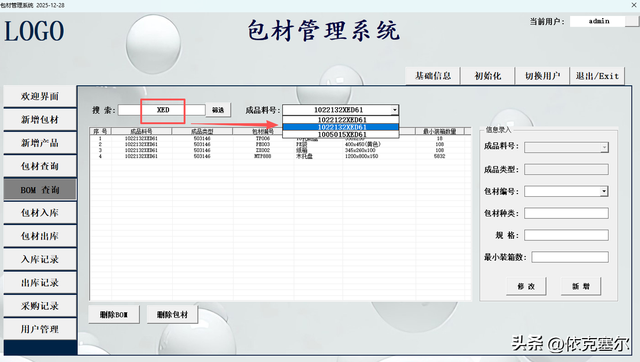Click the 最小装箱数 input field

click(x=570, y=257)
